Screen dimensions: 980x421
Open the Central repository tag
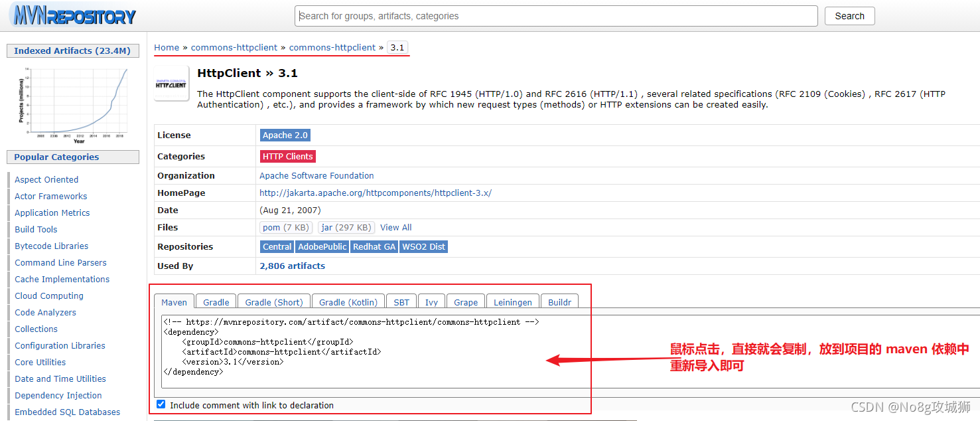(x=277, y=246)
